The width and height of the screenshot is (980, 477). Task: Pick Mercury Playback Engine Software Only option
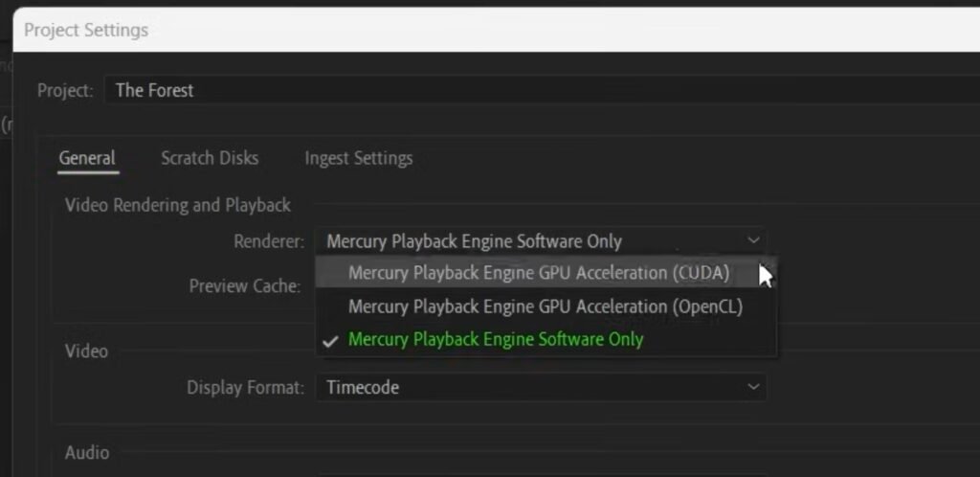tap(496, 340)
